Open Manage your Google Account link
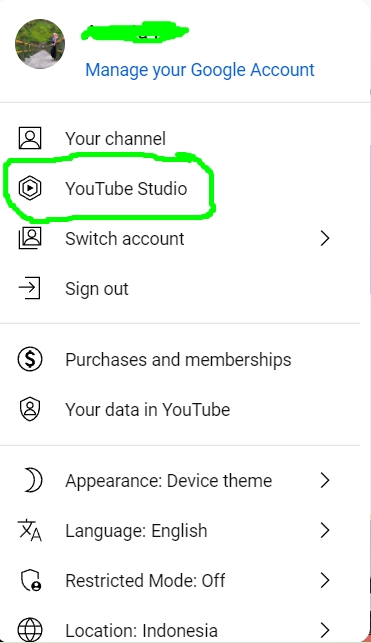The image size is (371, 643). (200, 70)
